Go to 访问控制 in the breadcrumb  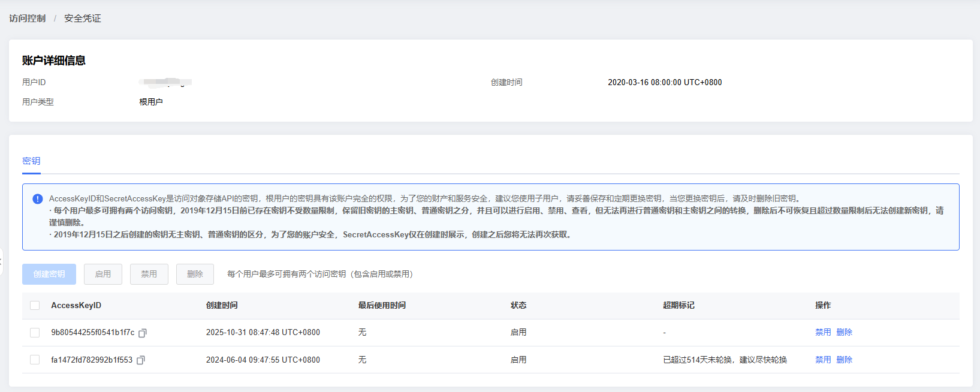tap(28, 19)
